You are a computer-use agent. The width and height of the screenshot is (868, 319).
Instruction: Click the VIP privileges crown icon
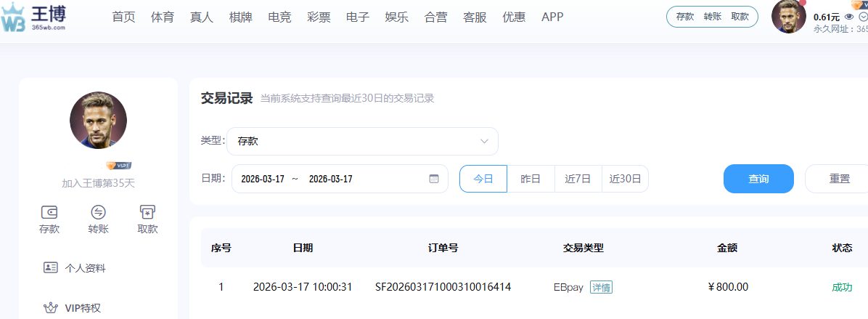50,307
